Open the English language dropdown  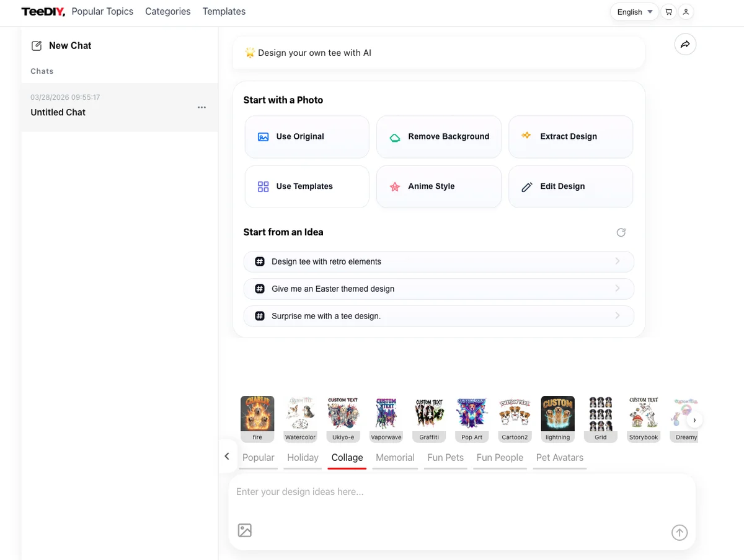point(634,12)
